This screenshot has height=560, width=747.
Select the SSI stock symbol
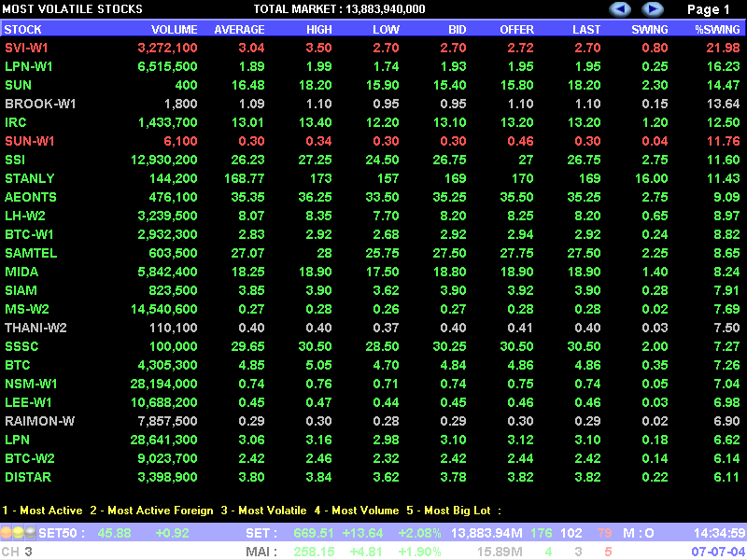click(15, 160)
